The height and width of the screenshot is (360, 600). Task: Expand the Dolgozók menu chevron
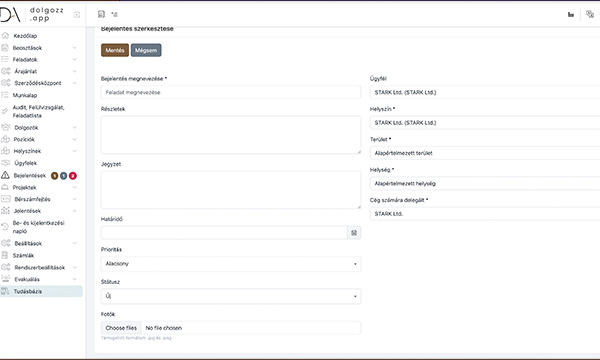75,127
